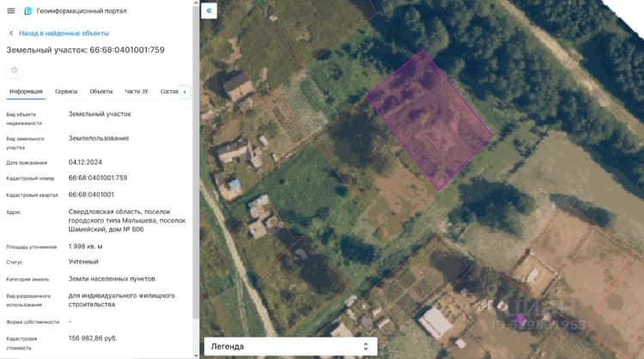The image size is (644, 359).
Task: Click the area value 1 998 кв. м
Action: pyautogui.click(x=85, y=246)
